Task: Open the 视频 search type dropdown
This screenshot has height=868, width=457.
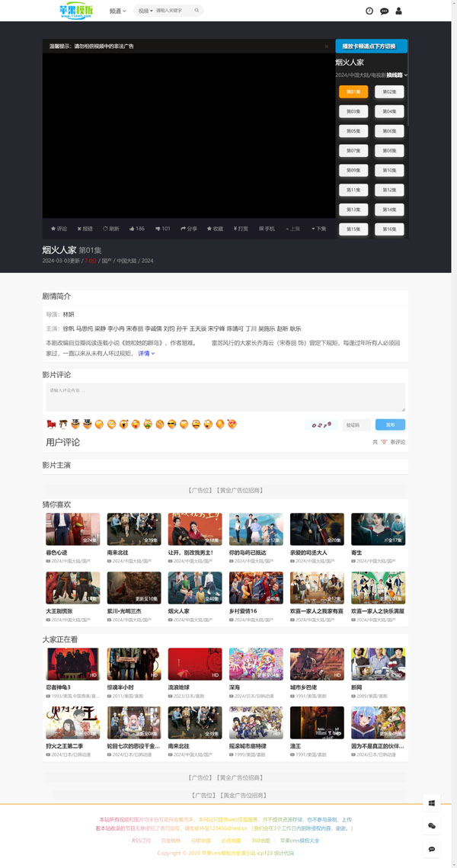Action: [145, 11]
